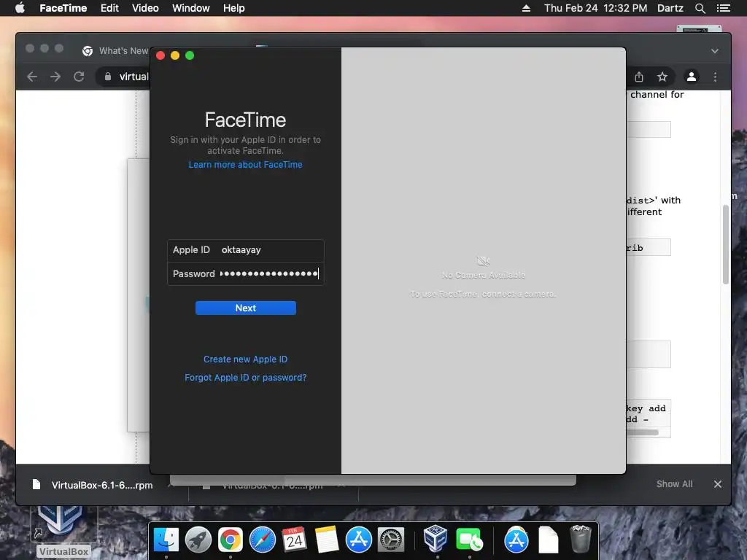
Task: Open the Window menu
Action: point(190,8)
